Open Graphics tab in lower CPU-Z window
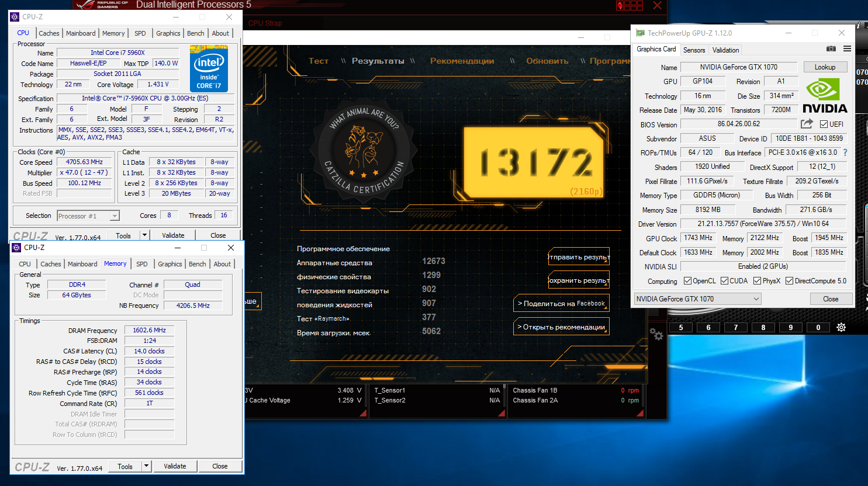 [170, 264]
